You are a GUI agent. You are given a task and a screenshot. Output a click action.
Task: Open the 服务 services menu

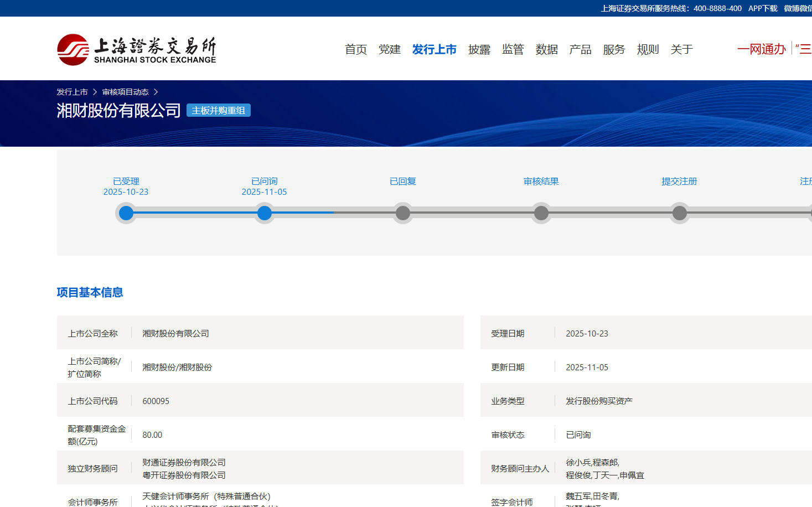pyautogui.click(x=614, y=50)
